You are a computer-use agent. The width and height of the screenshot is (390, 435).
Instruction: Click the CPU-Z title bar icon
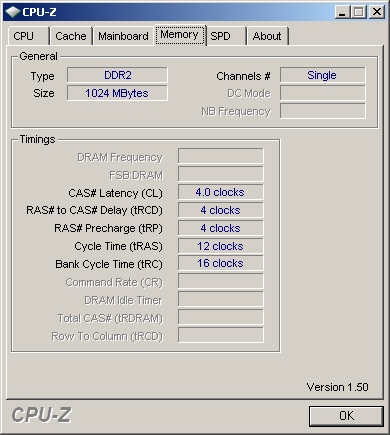pyautogui.click(x=13, y=12)
